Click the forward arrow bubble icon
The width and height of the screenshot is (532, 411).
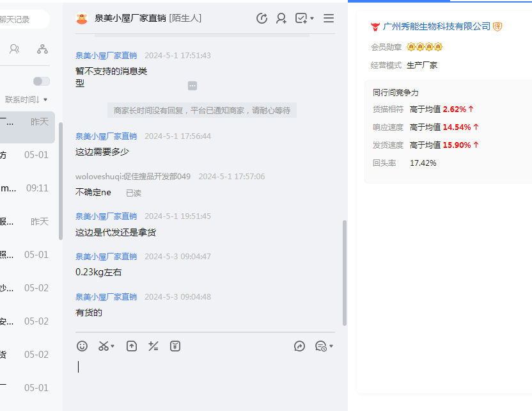coord(299,346)
